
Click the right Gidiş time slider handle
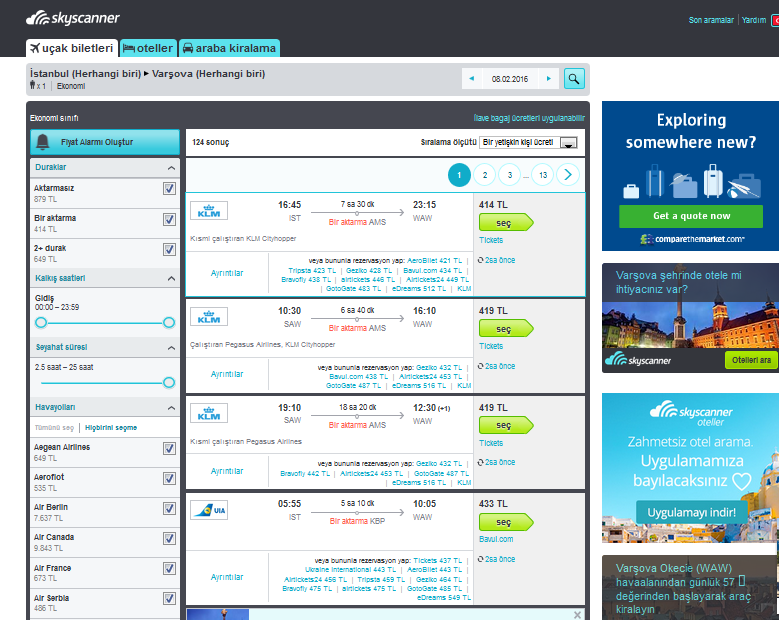[x=169, y=323]
